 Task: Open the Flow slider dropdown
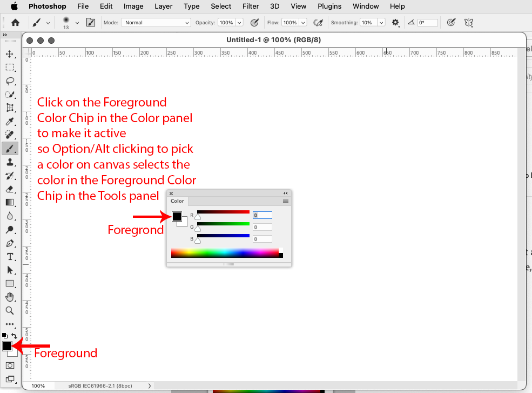(303, 22)
